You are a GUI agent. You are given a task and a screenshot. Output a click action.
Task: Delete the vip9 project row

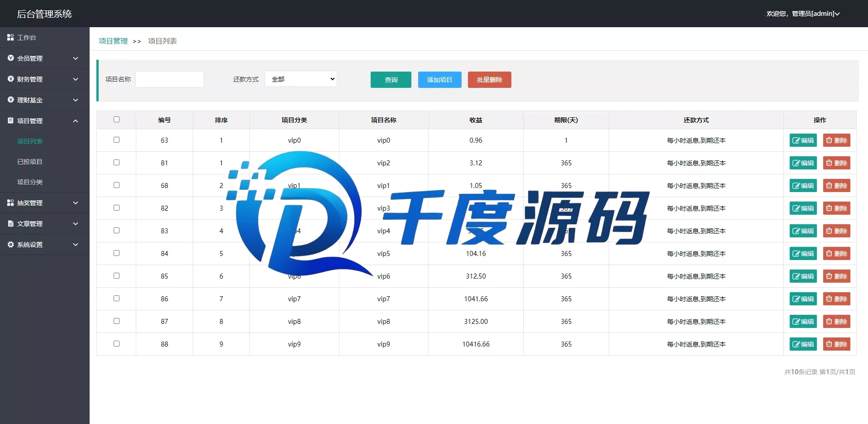(837, 344)
